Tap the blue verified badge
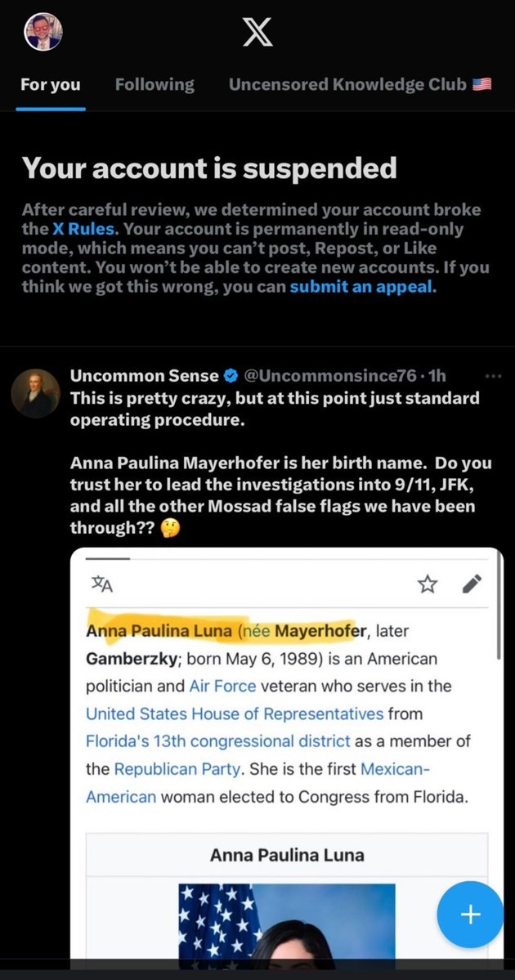The width and height of the screenshot is (515, 980). tap(231, 376)
